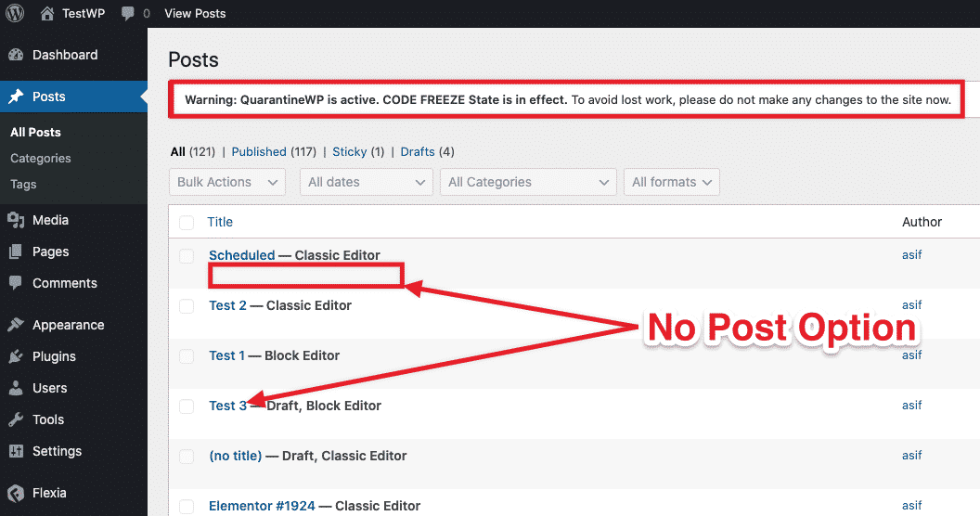The height and width of the screenshot is (516, 980).
Task: Open the Bulk Actions dropdown
Action: pyautogui.click(x=227, y=182)
